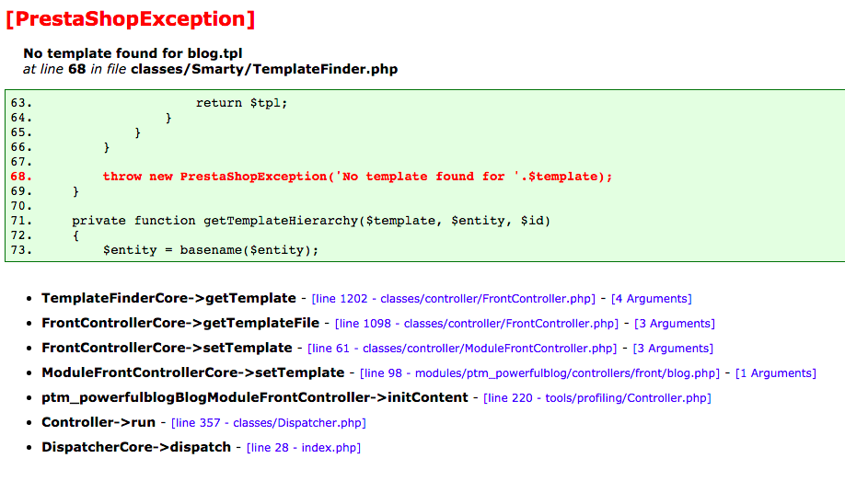Click 'ptm_powerfulblogBlogModuleFrontController->initContent' entry
The image size is (845, 504).
[255, 397]
